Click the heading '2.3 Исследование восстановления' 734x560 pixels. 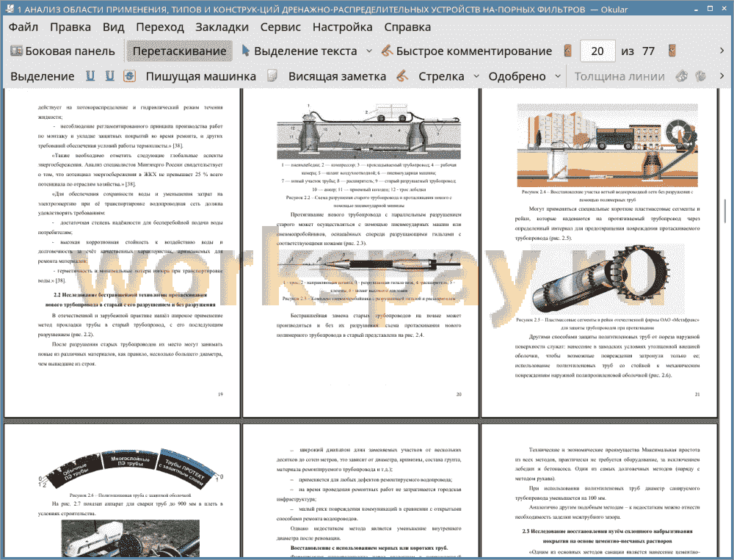pyautogui.click(x=607, y=536)
